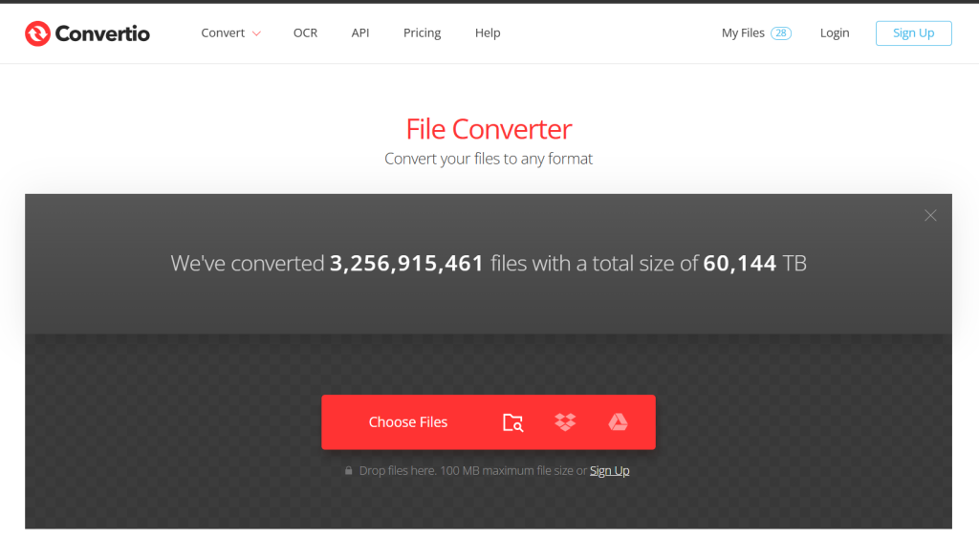This screenshot has height=560, width=979.
Task: Expand the Convert dropdown menu
Action: (x=230, y=33)
